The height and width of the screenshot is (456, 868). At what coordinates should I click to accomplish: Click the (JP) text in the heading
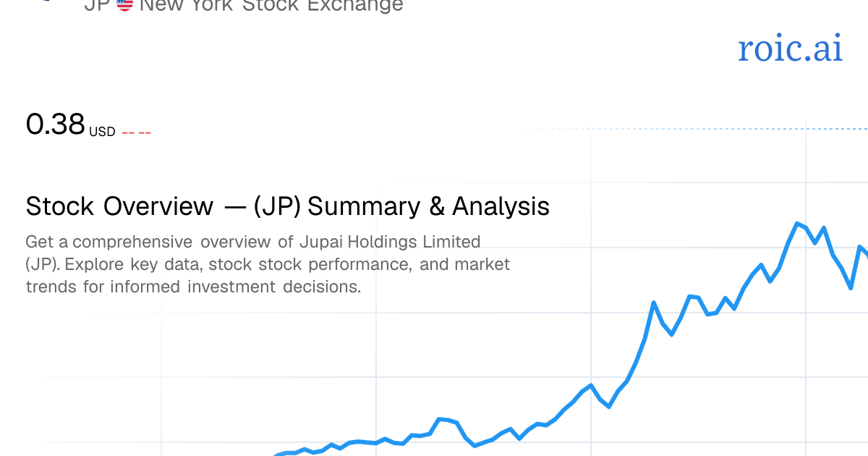pyautogui.click(x=278, y=206)
